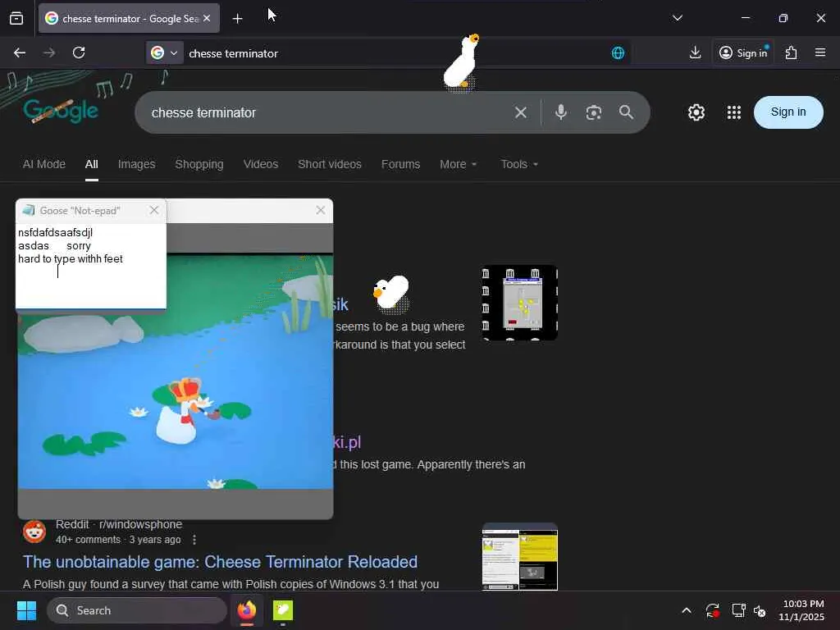
Task: Open the game screenshot thumbnail beside first result
Action: 519,302
